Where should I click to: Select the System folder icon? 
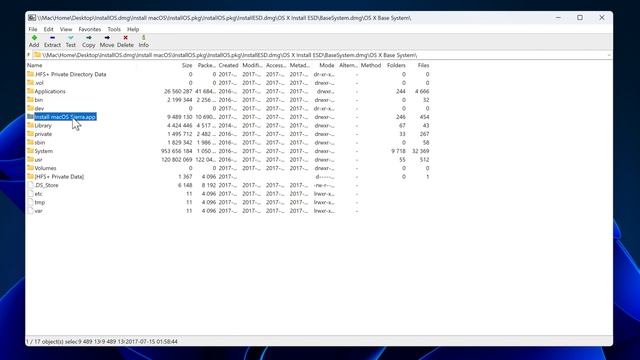coord(30,151)
